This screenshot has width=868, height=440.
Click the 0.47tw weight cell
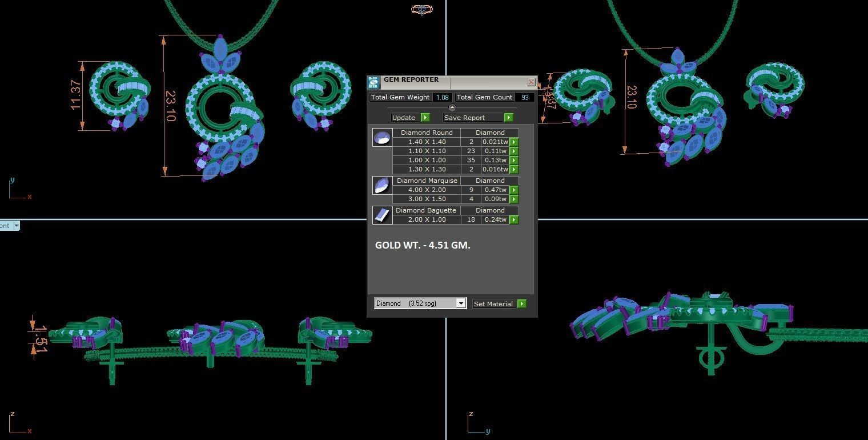495,190
